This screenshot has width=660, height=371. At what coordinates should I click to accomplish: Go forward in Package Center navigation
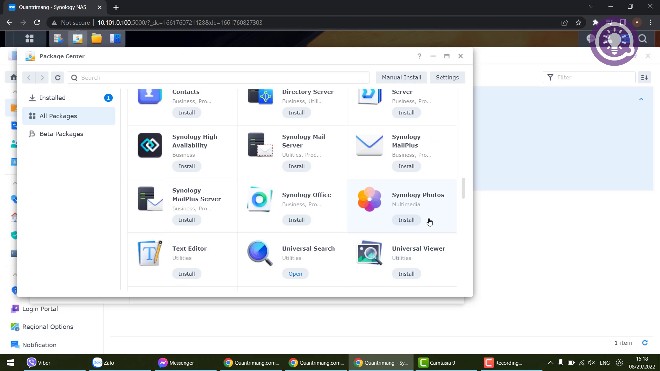click(42, 77)
